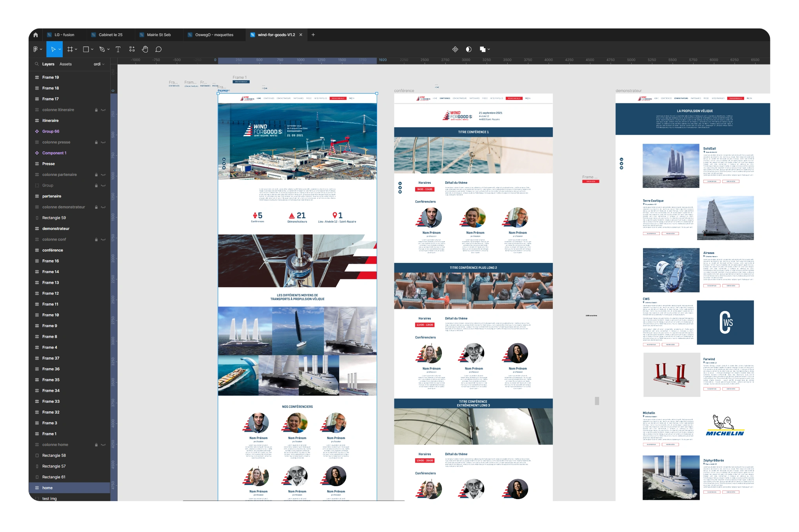This screenshot has height=532, width=799.
Task: Select the 'itineraire' layer
Action: (69, 121)
